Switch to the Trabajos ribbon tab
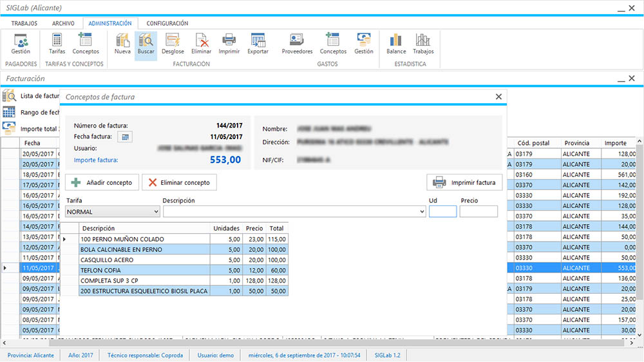644x362 pixels. click(x=24, y=23)
